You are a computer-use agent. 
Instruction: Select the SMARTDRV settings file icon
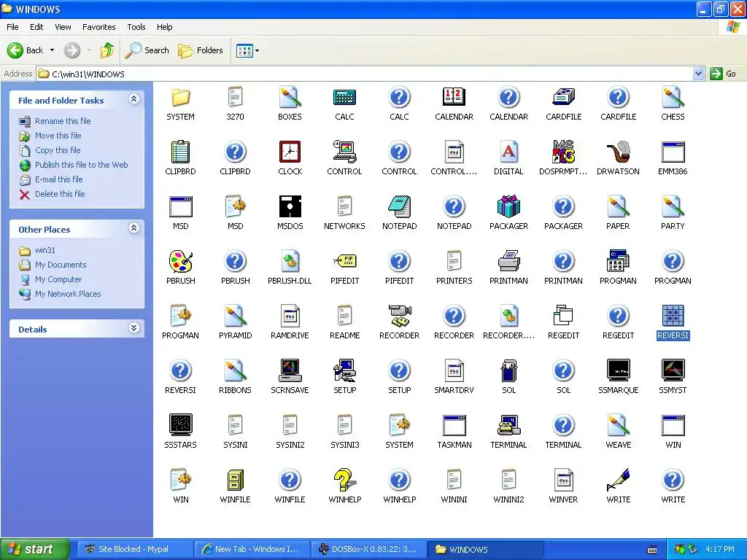click(454, 371)
